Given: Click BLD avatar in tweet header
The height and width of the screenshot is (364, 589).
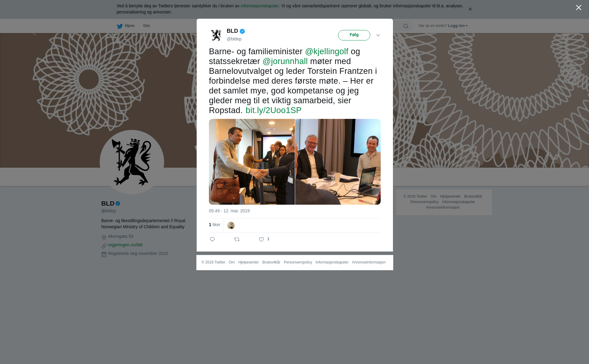Looking at the screenshot, I should [x=216, y=35].
